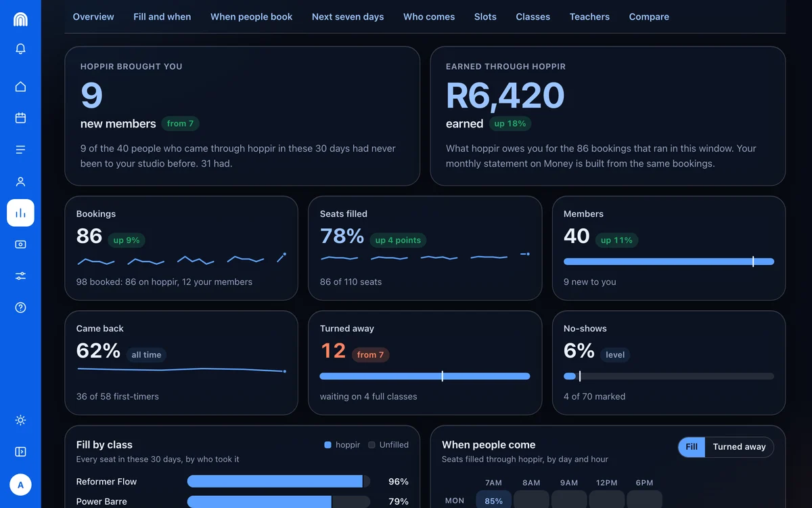Open the help question mark icon
This screenshot has width=812, height=508.
tap(20, 308)
